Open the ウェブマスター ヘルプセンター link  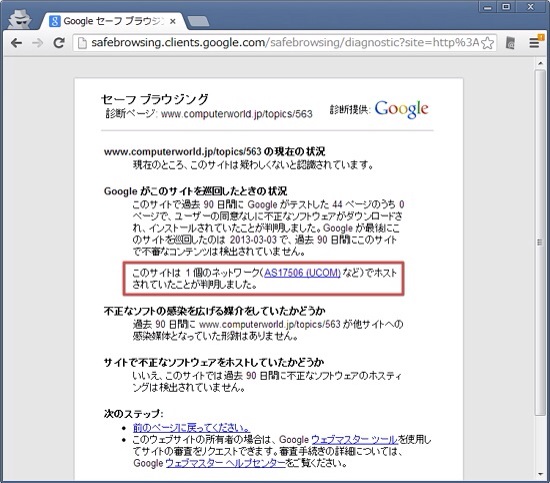[x=226, y=463]
